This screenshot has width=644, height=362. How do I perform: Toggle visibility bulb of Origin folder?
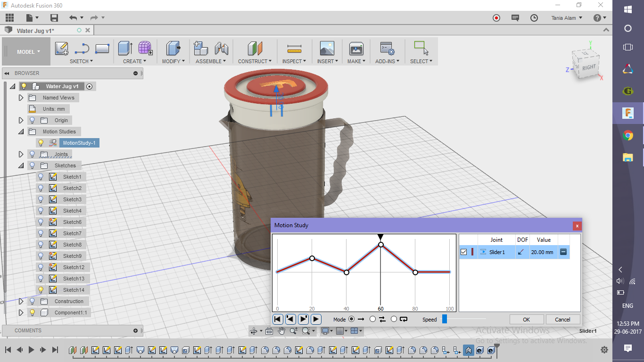pos(32,120)
